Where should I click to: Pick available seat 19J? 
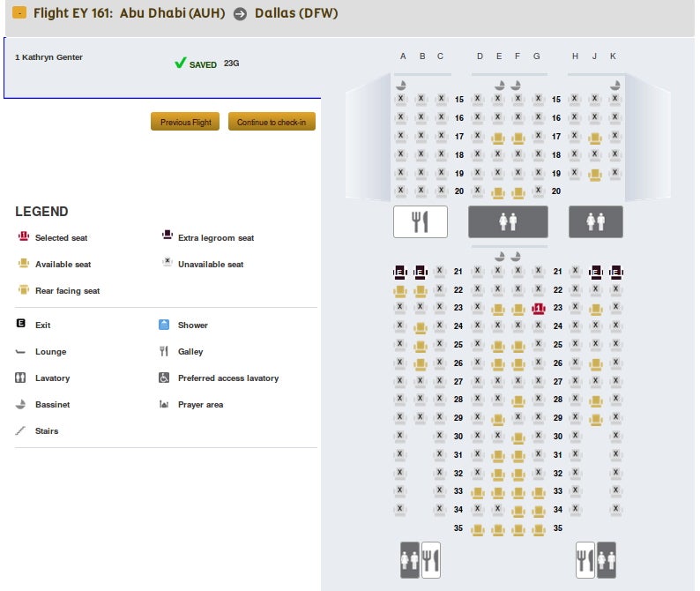point(594,175)
